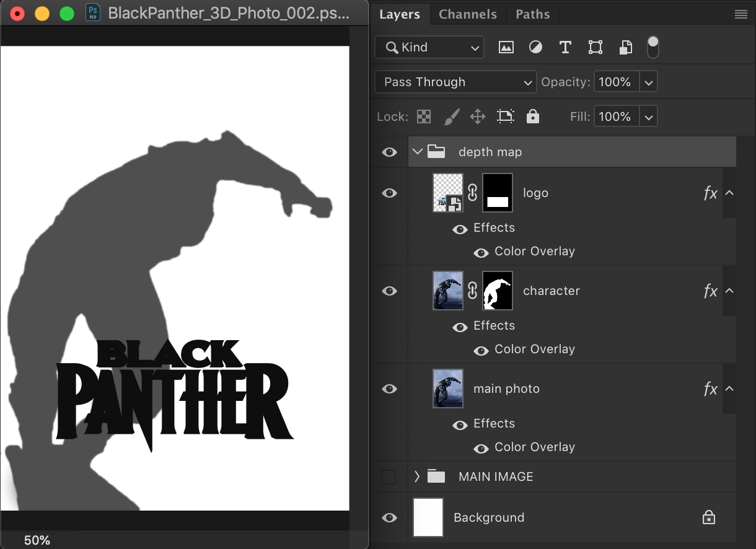Click mask link icon on character layer
The image size is (756, 549).
(x=472, y=291)
